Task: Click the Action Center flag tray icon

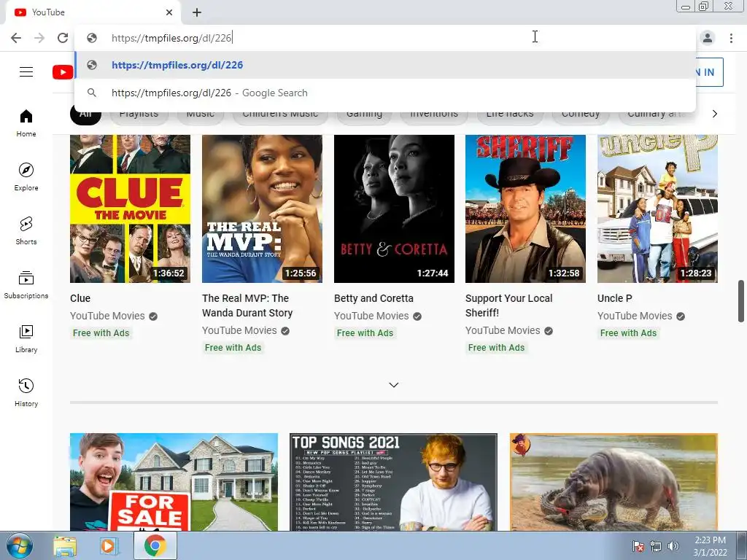Action: 638,546
